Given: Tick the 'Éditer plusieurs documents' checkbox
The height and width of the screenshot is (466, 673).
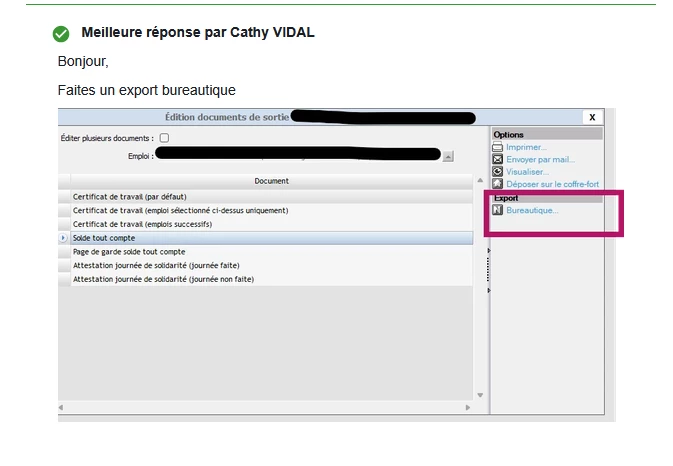Looking at the screenshot, I should pyautogui.click(x=164, y=138).
